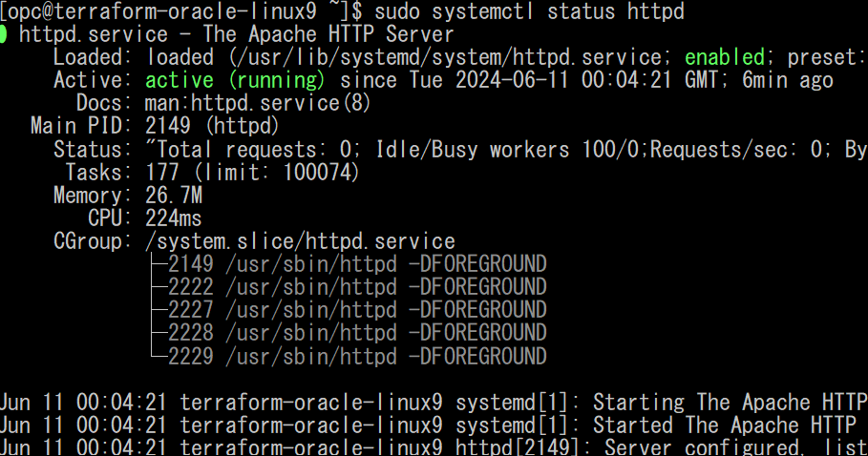Click process line '2227 /usr/sbin/httpd -DFOREGROUND'
This screenshot has width=868, height=456.
357,310
